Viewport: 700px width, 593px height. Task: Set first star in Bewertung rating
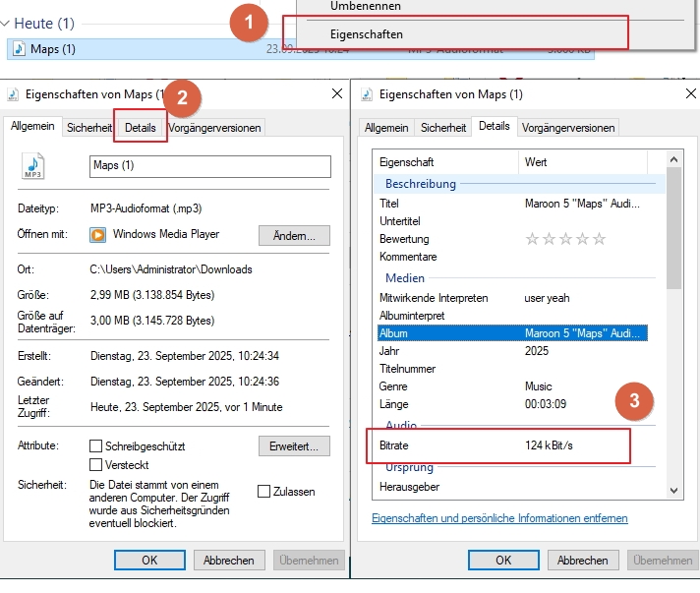tap(532, 239)
